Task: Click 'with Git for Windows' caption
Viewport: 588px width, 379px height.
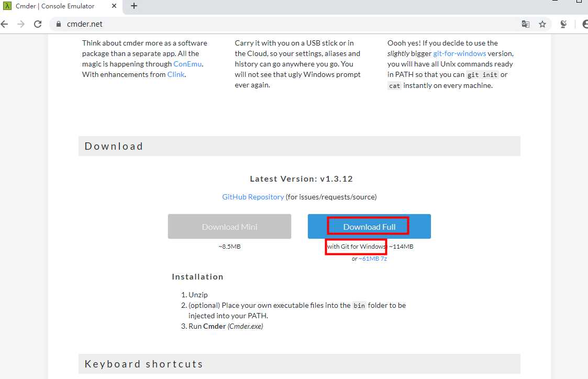Action: (356, 247)
